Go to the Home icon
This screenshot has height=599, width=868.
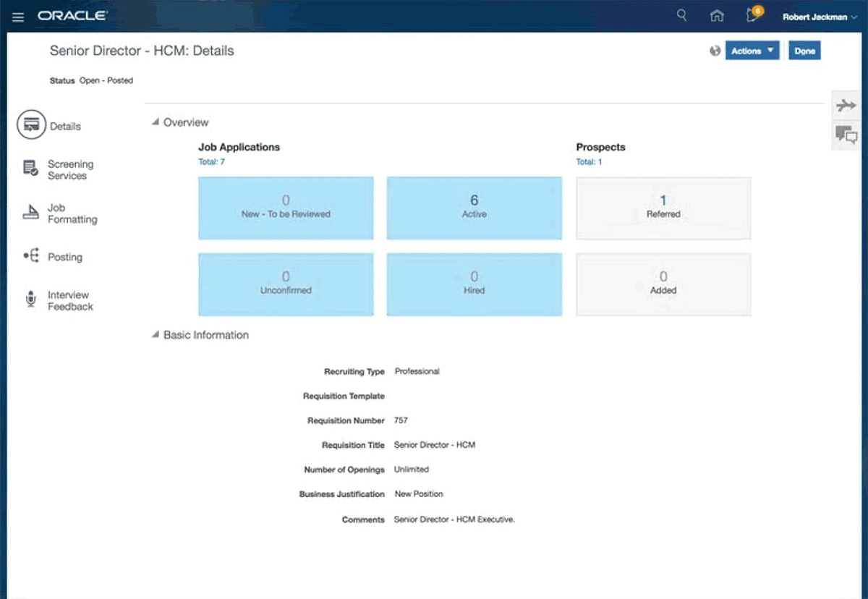[717, 16]
